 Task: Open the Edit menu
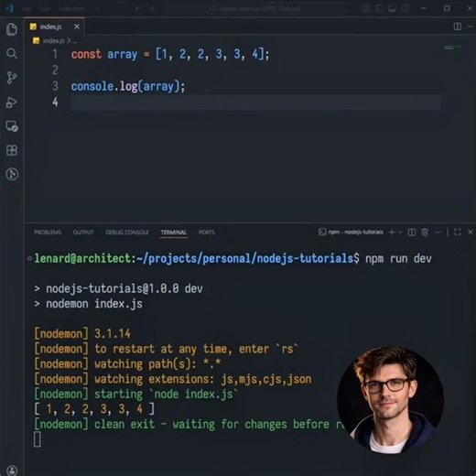[x=44, y=8]
